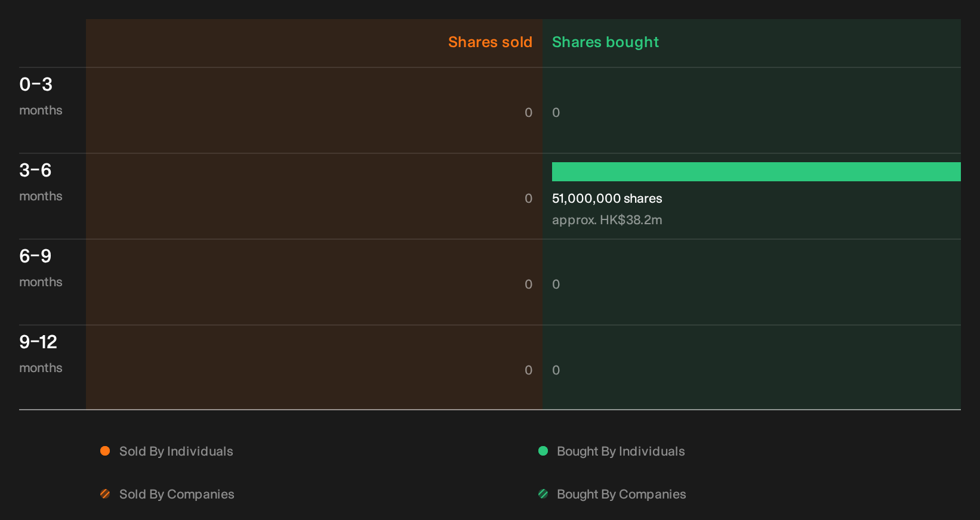The height and width of the screenshot is (520, 980).
Task: Click the 9-12 months row label
Action: (x=41, y=354)
